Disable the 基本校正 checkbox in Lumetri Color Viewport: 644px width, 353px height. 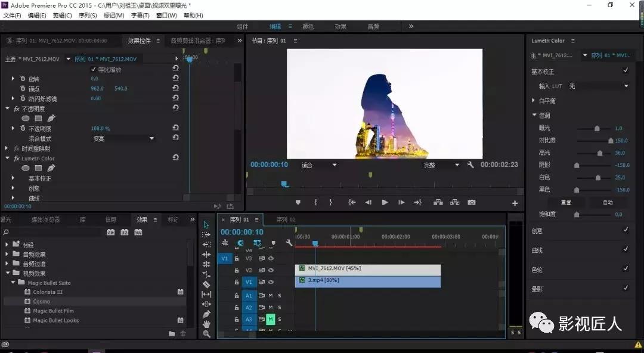626,71
